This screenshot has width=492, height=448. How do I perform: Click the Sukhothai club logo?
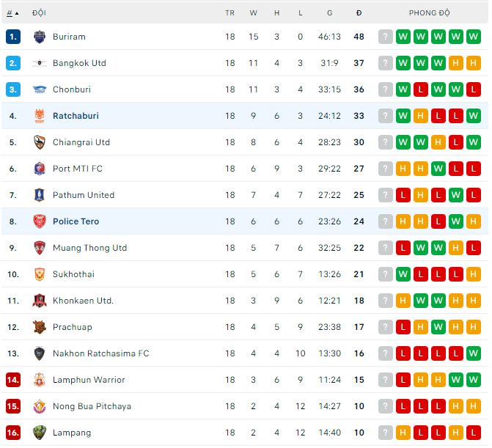tap(40, 274)
